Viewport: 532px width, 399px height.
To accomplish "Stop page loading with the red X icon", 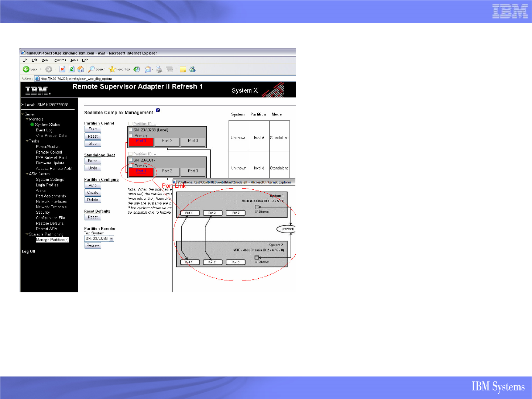I will [62, 69].
